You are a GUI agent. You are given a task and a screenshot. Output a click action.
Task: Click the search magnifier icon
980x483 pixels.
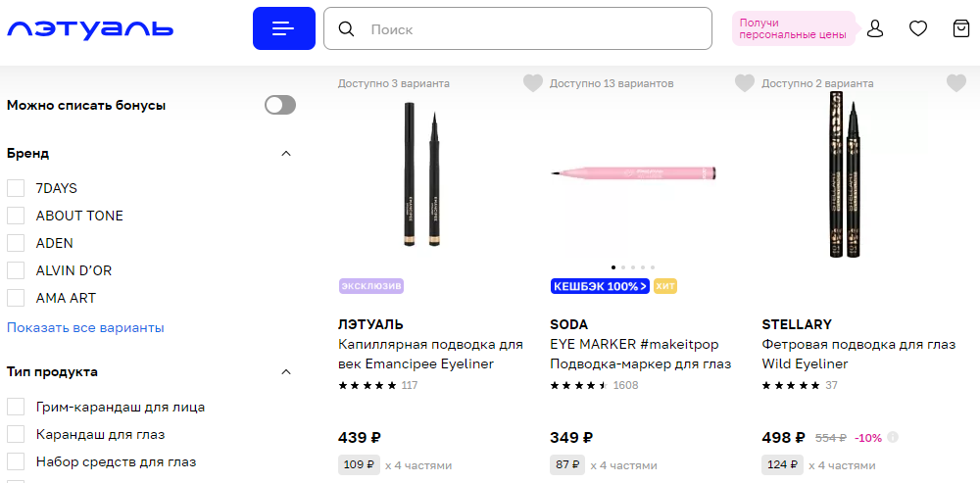click(346, 29)
